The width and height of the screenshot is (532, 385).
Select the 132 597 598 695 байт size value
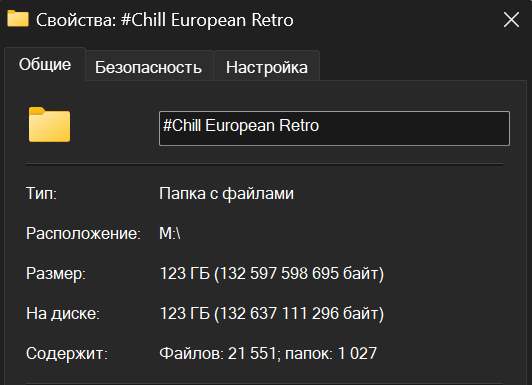[301, 273]
